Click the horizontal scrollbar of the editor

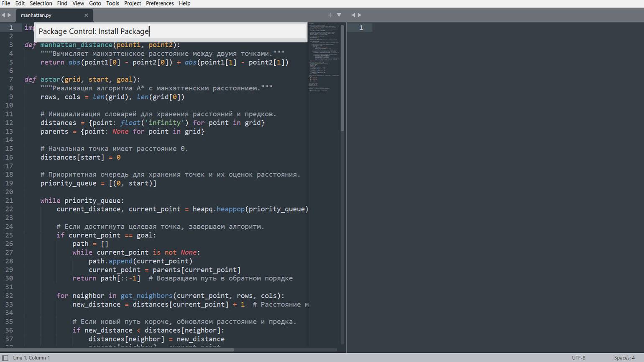117,350
